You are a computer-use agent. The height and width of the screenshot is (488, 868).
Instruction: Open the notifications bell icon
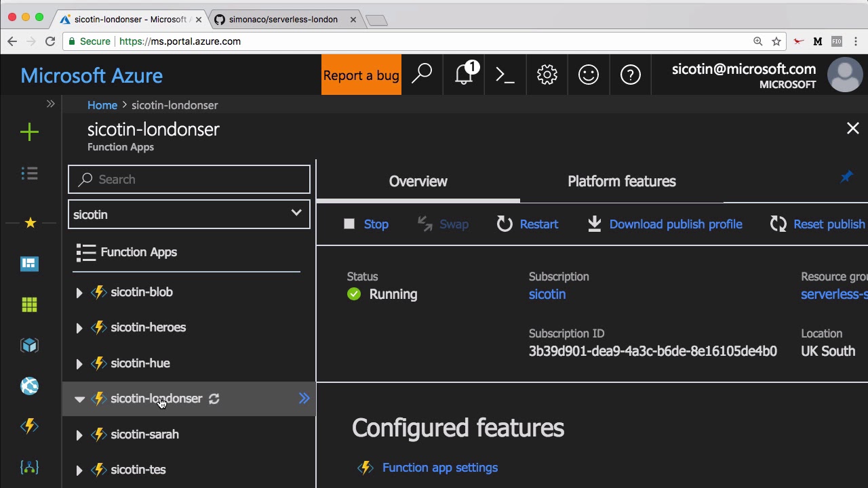pos(465,74)
